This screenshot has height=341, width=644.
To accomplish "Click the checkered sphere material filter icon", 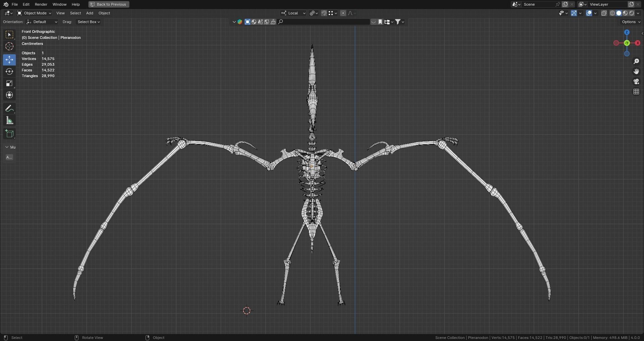I will (254, 22).
